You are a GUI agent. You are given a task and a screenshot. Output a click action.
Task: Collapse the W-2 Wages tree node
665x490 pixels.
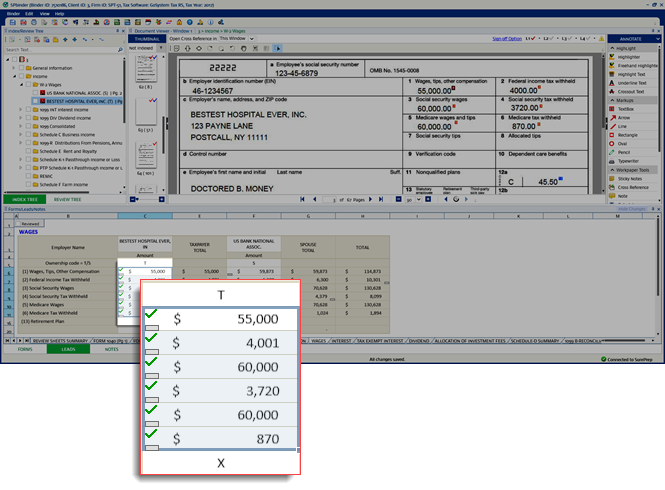click(x=19, y=83)
